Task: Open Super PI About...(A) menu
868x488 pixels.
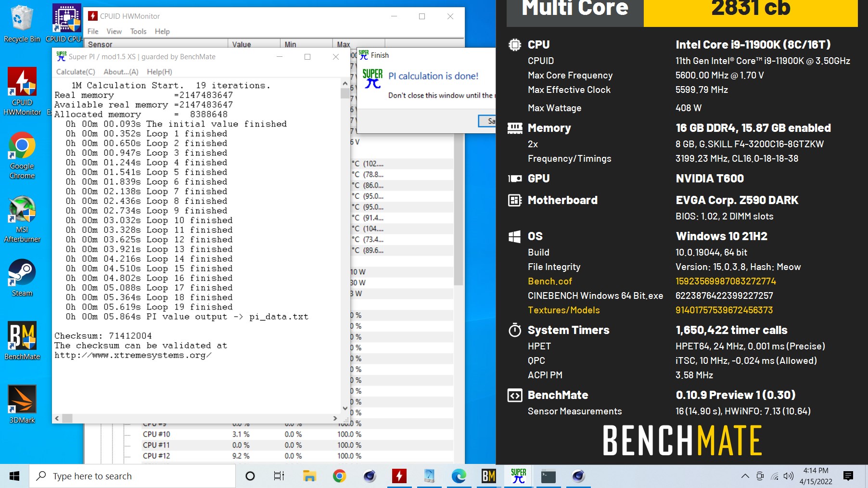Action: point(121,72)
